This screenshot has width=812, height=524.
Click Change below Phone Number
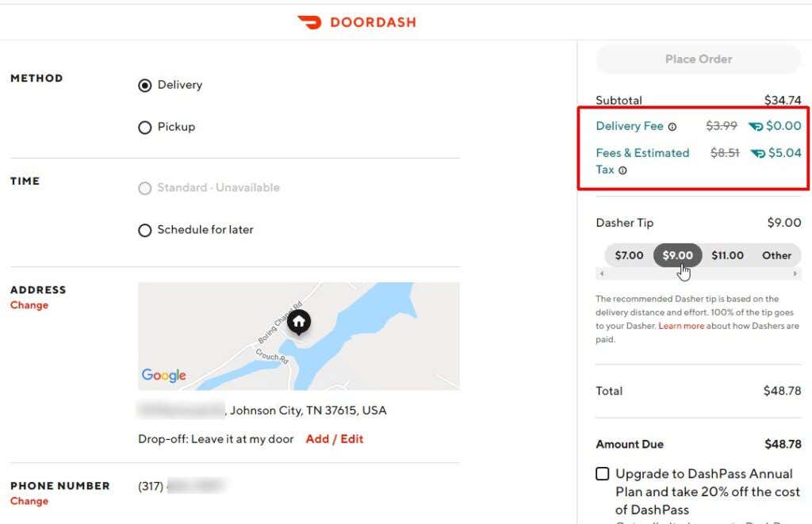29,501
